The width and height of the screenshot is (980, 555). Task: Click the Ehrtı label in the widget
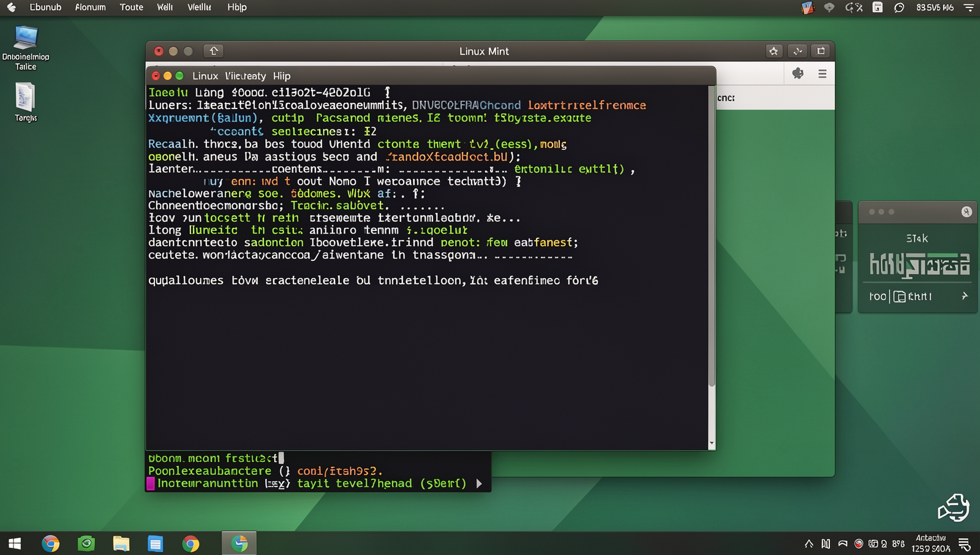click(920, 296)
